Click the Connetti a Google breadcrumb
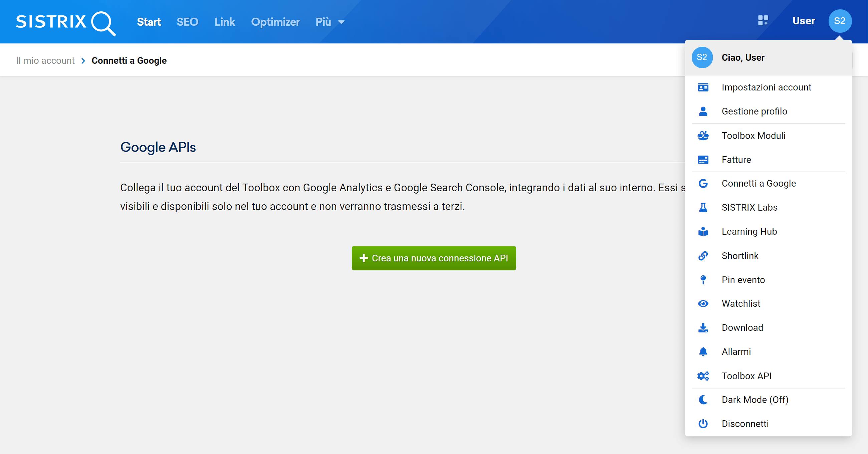The width and height of the screenshot is (868, 454). click(x=129, y=61)
